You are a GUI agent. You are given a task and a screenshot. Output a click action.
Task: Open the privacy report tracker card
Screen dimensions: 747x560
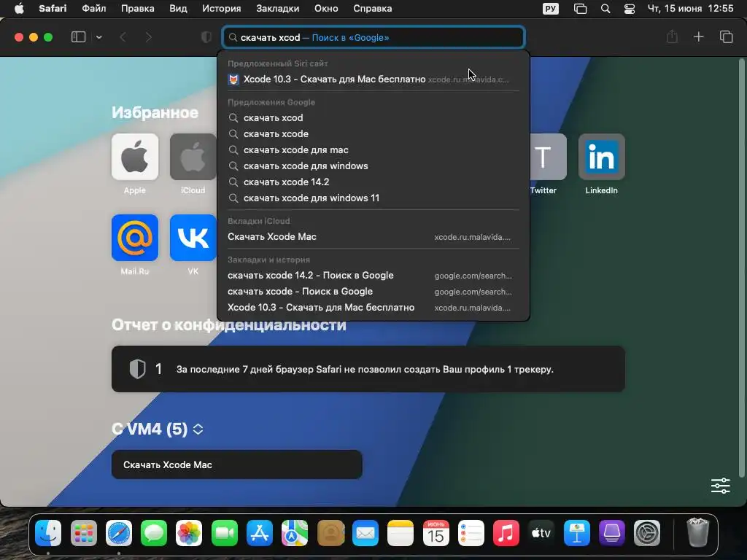click(368, 369)
